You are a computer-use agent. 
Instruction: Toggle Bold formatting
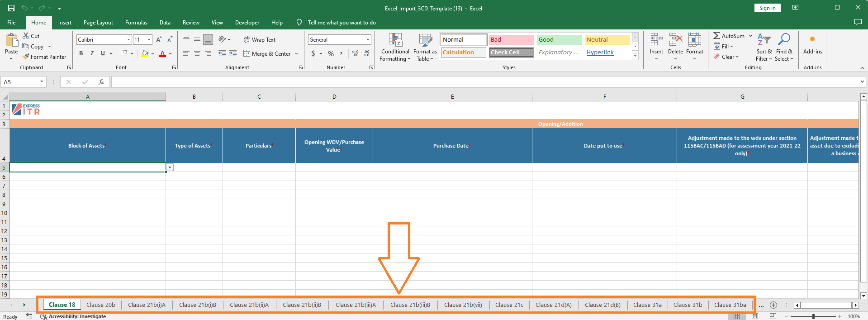81,53
